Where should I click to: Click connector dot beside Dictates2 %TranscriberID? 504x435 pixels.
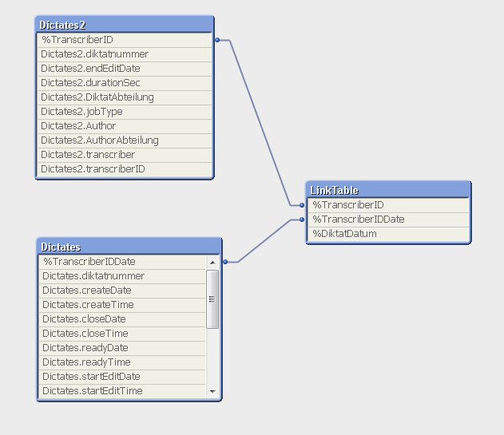(217, 40)
